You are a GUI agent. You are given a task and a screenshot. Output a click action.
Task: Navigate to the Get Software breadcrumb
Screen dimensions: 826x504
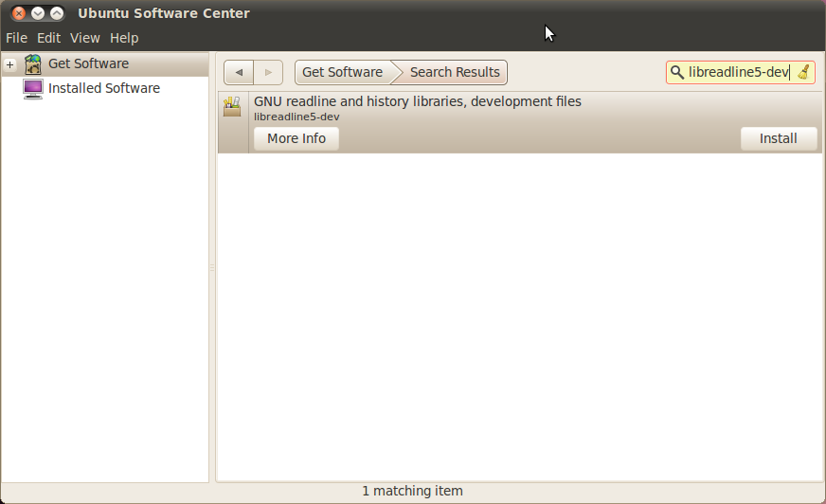point(342,72)
